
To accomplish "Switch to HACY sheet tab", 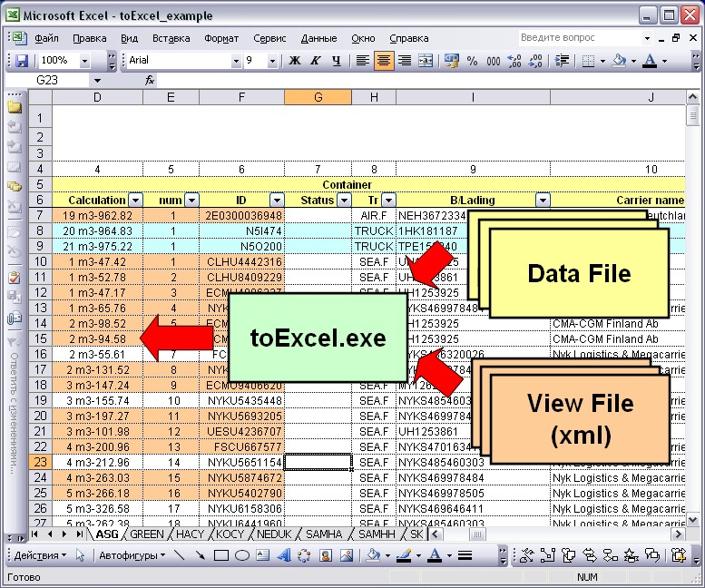I will coord(190,534).
